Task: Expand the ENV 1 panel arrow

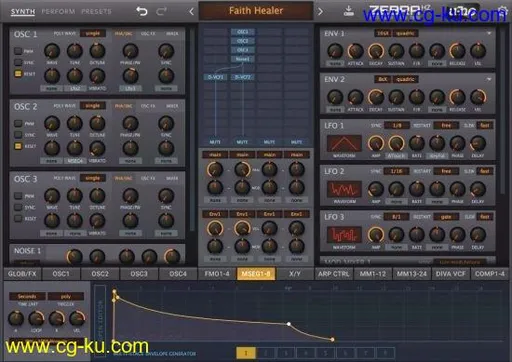Action: click(x=489, y=33)
